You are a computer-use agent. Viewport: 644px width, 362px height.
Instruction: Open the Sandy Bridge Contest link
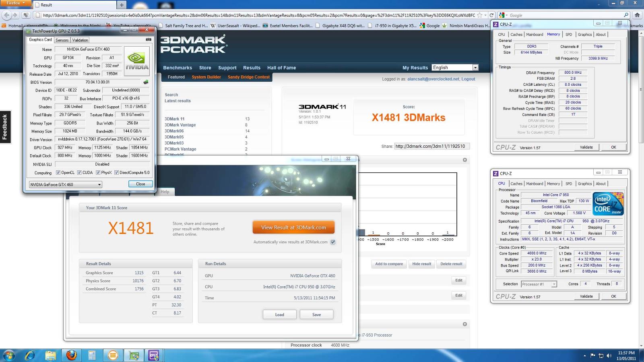[x=248, y=77]
